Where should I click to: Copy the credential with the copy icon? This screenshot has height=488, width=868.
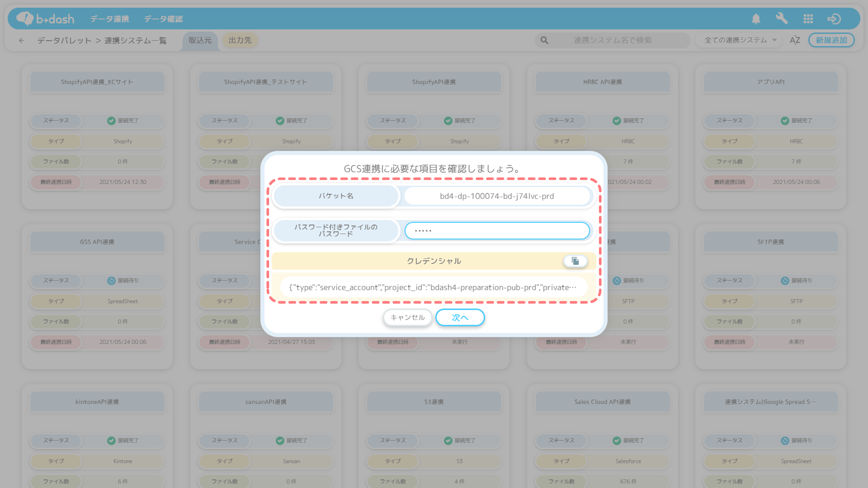tap(575, 261)
